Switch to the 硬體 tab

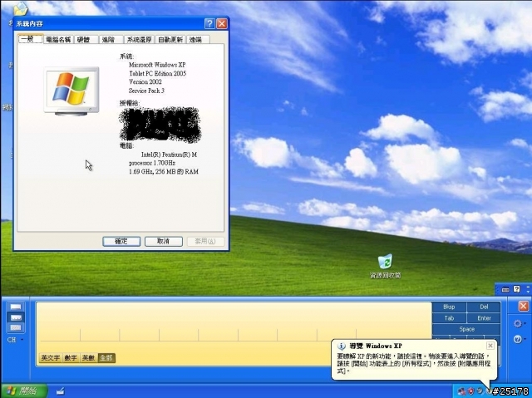pos(86,40)
